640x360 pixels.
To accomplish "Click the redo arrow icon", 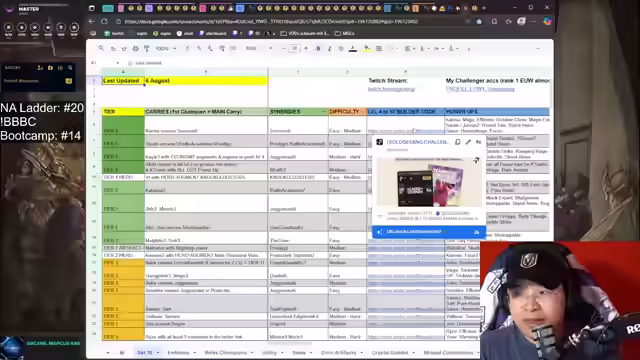I will click(124, 49).
